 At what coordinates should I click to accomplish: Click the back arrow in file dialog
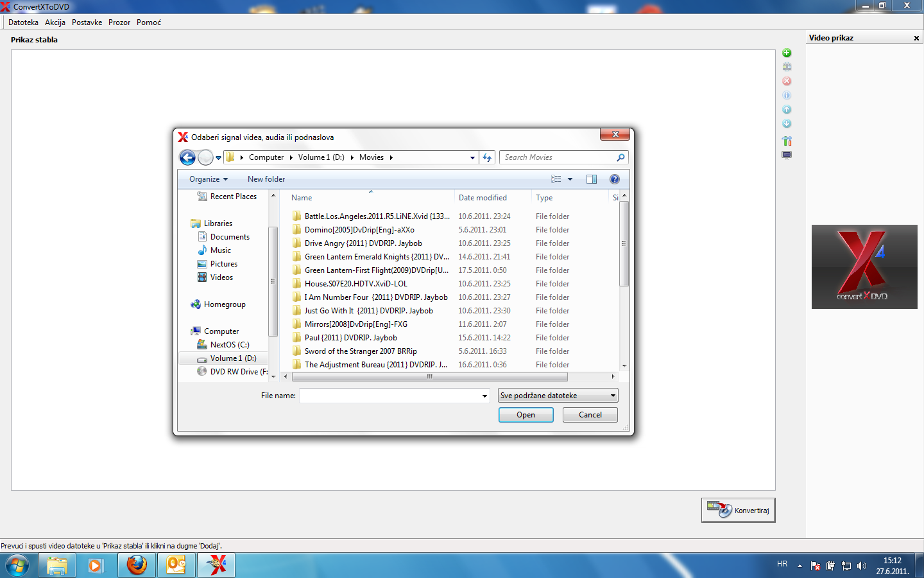[x=187, y=157]
